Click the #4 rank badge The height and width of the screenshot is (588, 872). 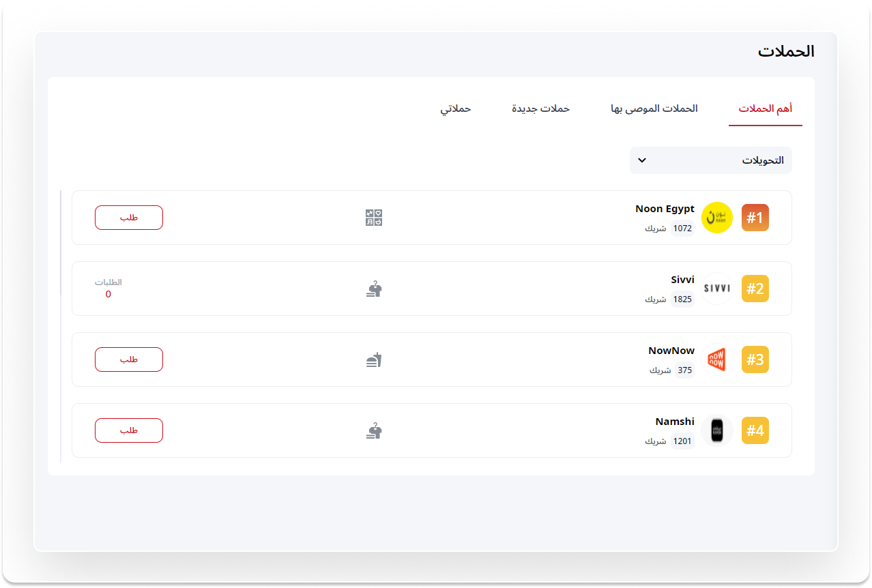(x=755, y=430)
